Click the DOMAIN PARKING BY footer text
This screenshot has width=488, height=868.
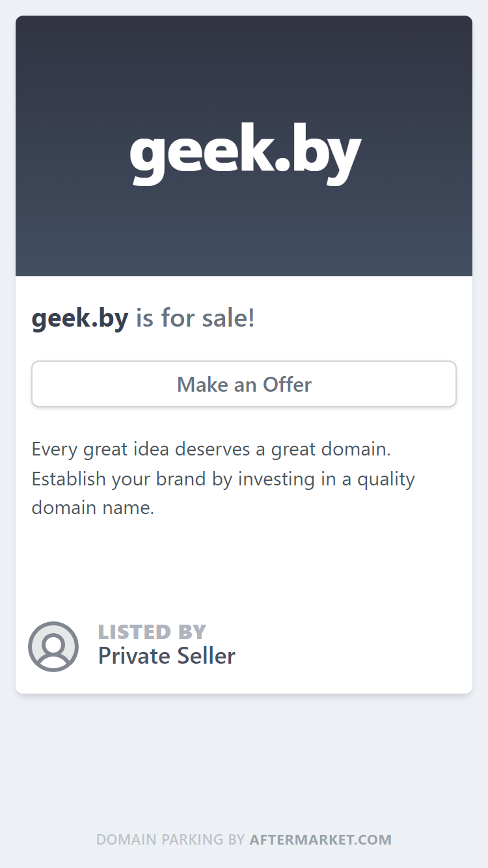tap(170, 839)
